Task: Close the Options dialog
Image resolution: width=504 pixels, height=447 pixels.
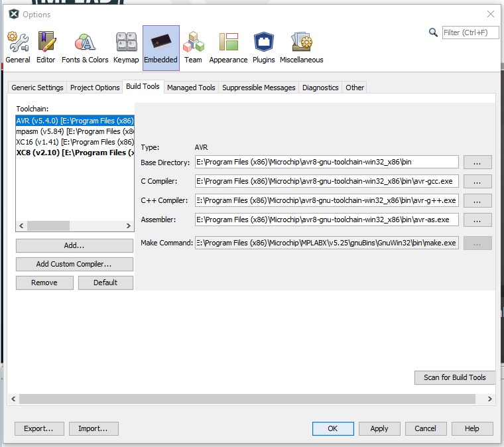Action: [491, 14]
